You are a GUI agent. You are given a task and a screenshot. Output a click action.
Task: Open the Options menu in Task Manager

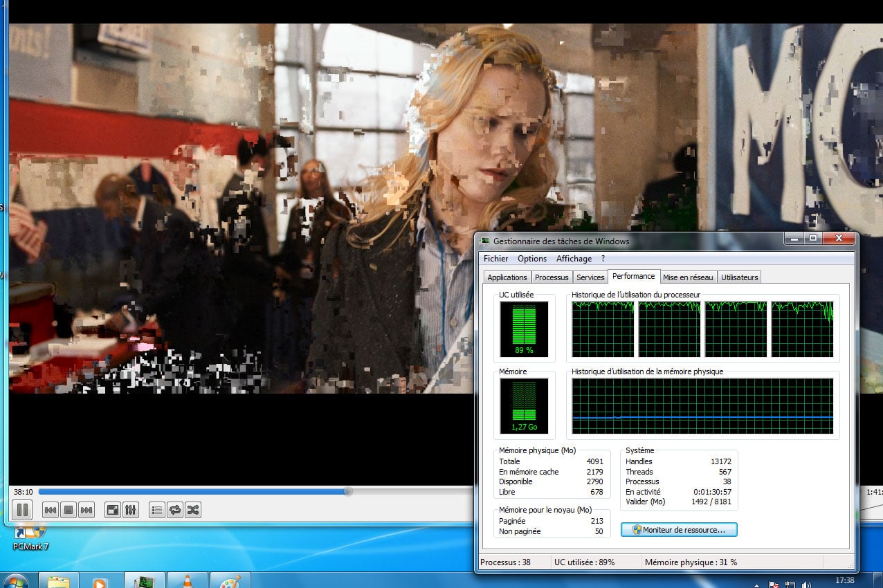pos(532,259)
